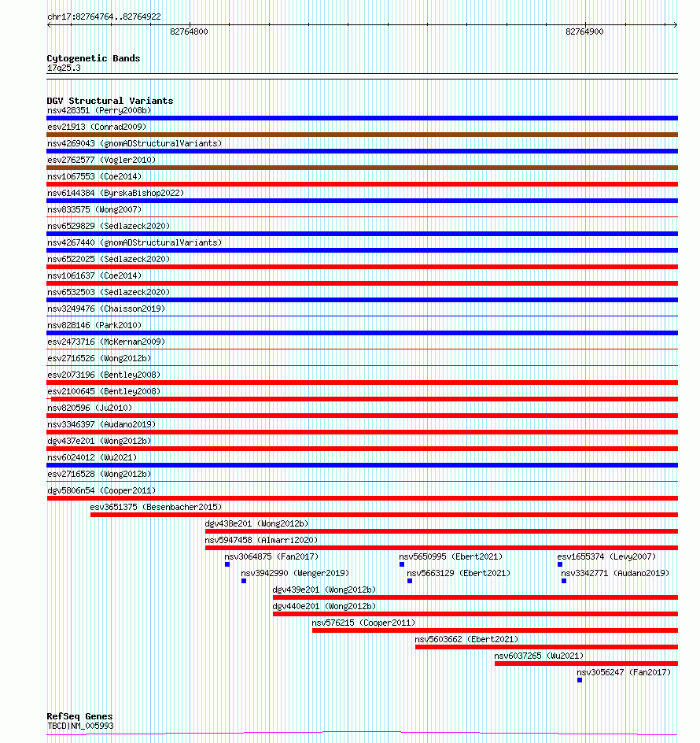Image resolution: width=700 pixels, height=743 pixels.
Task: Select the red bar for nsv6037265 (Wu2021)
Action: tap(586, 664)
